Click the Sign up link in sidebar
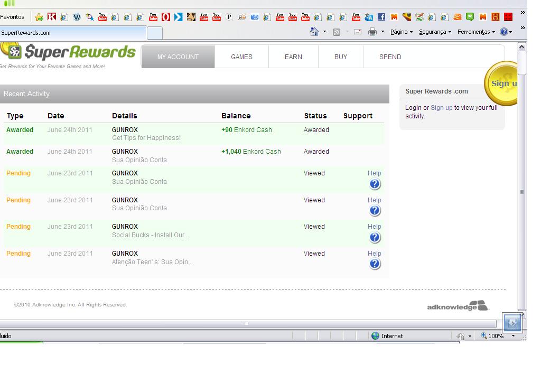 [x=441, y=108]
